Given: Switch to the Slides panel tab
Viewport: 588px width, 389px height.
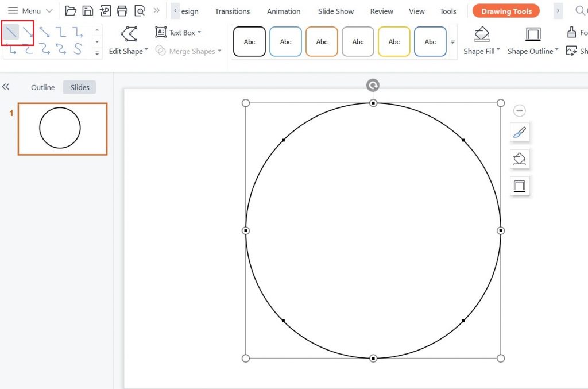Looking at the screenshot, I should click(x=79, y=87).
